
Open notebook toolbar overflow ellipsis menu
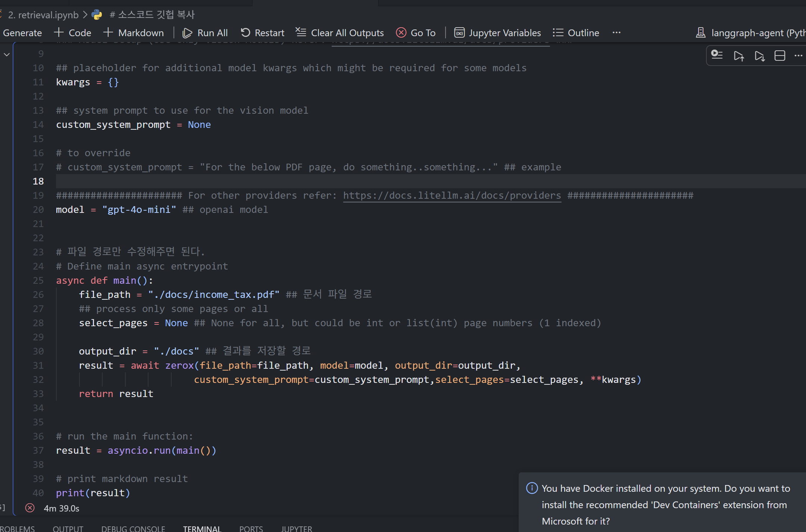pyautogui.click(x=616, y=33)
